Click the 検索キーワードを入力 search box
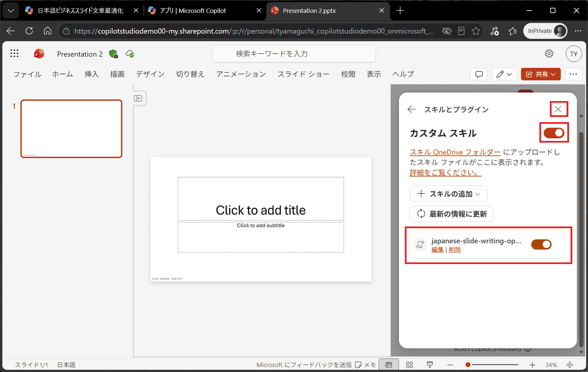This screenshot has width=588, height=372. pyautogui.click(x=294, y=54)
